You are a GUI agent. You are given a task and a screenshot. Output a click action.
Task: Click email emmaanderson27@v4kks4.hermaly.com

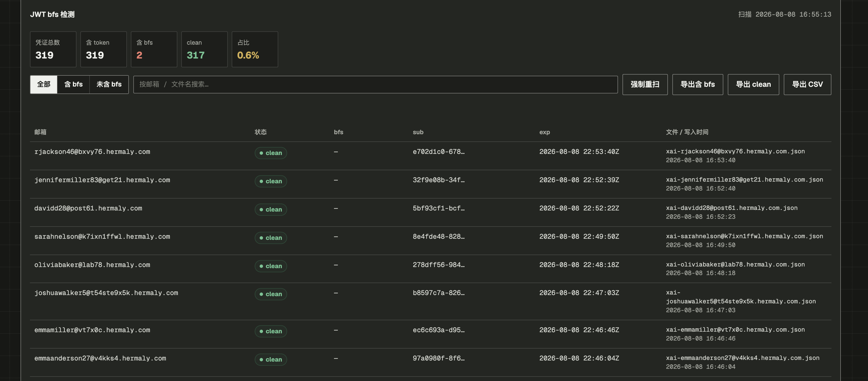tap(100, 359)
